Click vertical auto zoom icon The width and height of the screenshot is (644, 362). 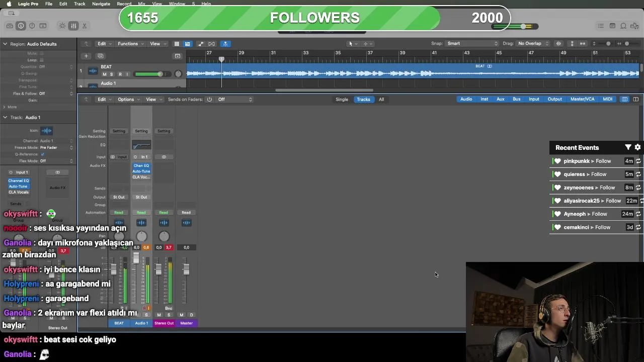572,44
